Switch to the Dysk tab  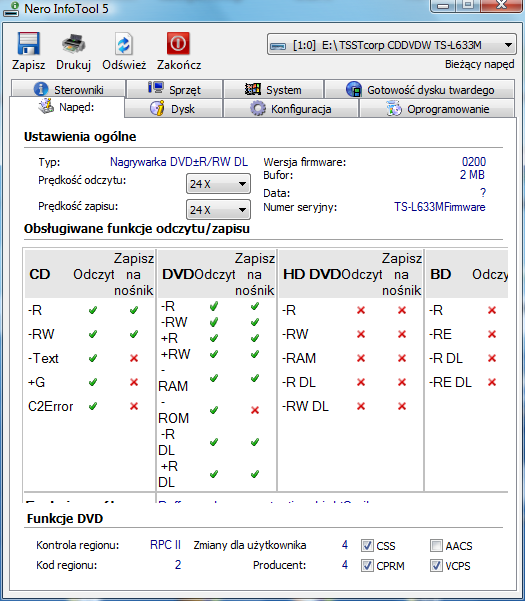click(173, 109)
